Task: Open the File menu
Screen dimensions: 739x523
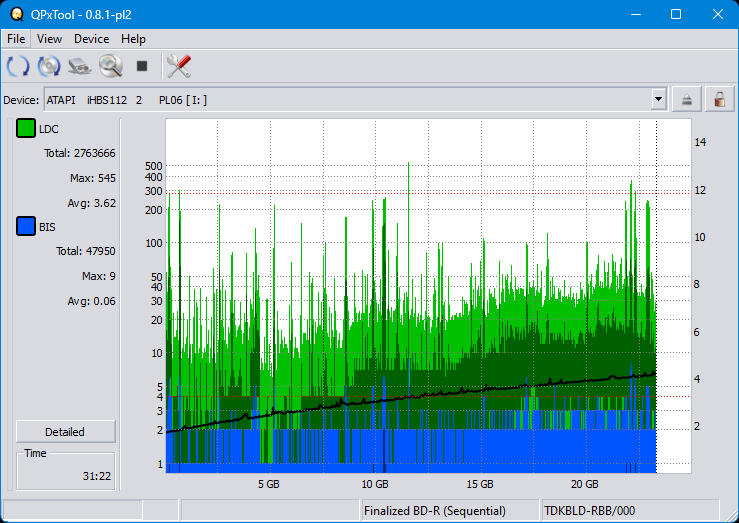Action: click(x=16, y=39)
